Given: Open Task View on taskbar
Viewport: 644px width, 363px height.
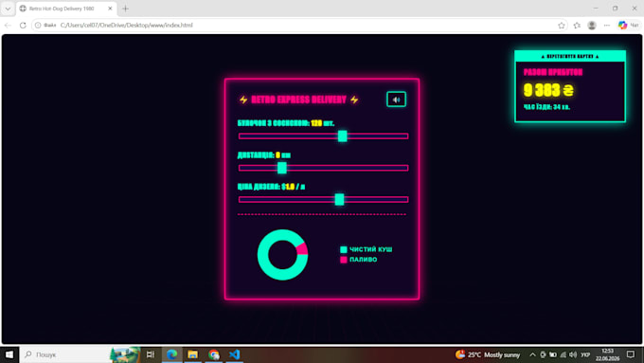Looking at the screenshot, I should click(x=151, y=354).
